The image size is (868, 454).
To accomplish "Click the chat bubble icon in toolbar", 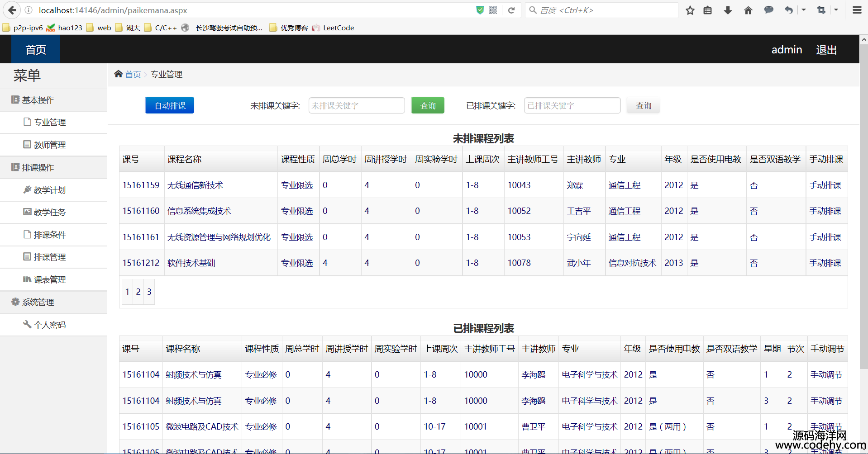I will [768, 10].
